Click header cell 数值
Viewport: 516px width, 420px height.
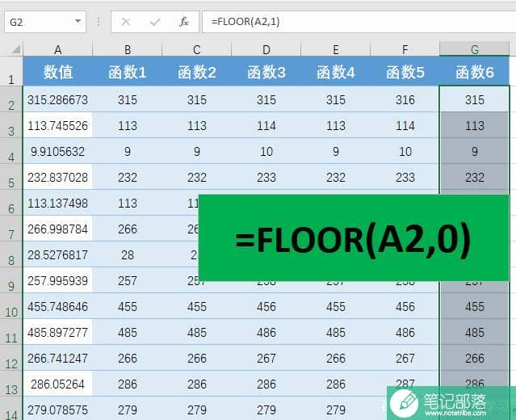[58, 71]
